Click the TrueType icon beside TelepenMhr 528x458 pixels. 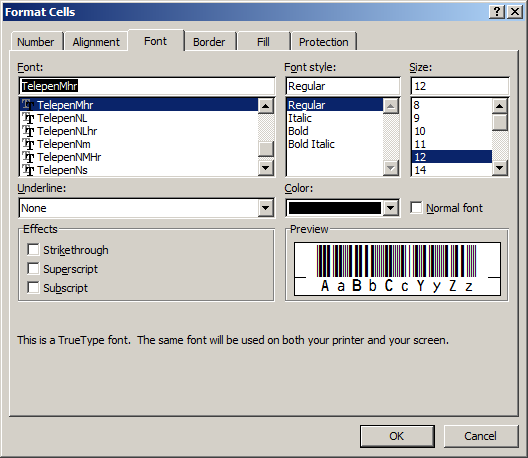28,105
